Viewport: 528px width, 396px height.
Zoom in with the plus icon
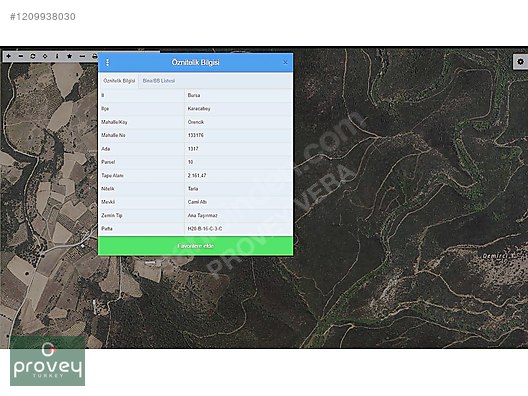[9, 56]
